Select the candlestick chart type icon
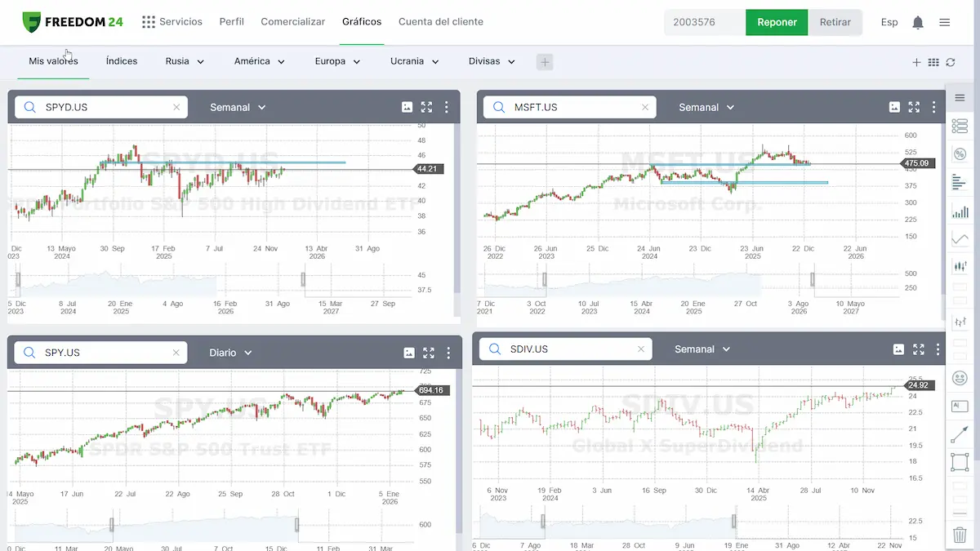Viewport: 980px width, 551px height. (960, 266)
